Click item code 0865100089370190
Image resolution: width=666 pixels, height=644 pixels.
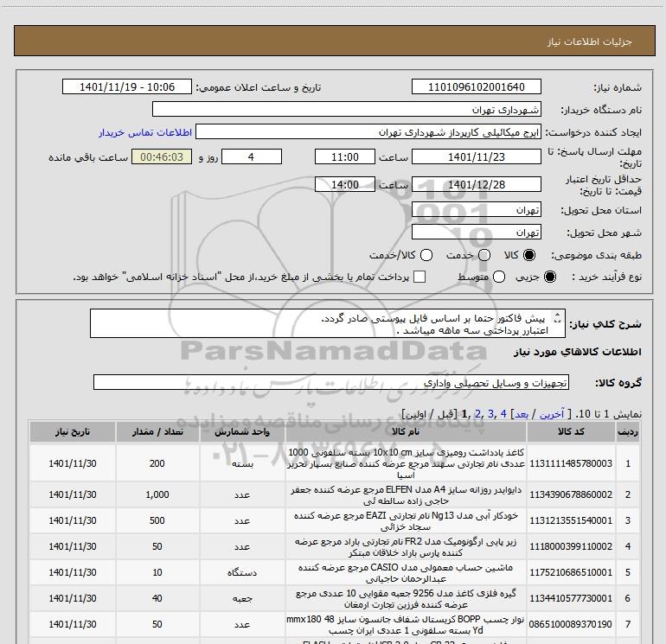[x=571, y=624]
